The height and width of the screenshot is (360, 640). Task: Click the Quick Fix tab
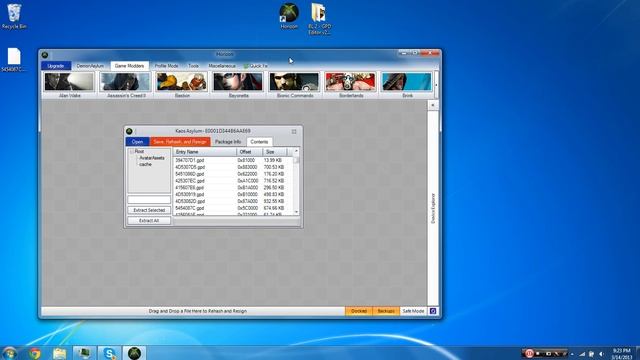point(256,66)
